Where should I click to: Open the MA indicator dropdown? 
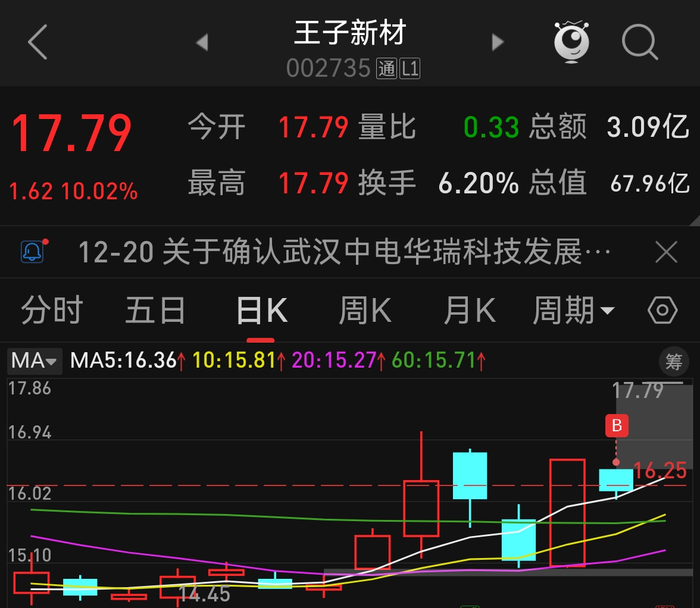point(34,361)
